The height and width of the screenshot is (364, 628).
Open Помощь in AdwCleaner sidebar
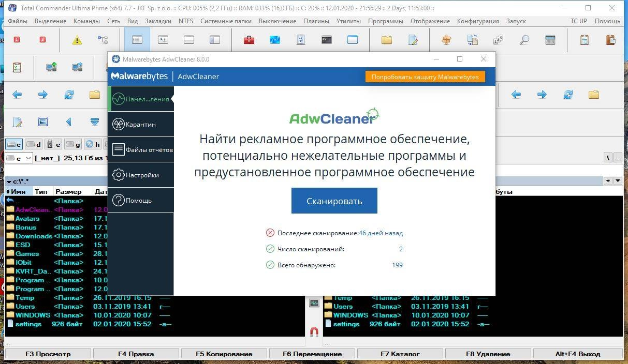point(140,200)
